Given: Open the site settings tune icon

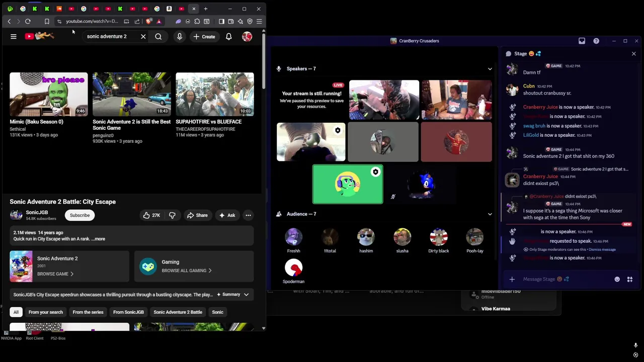Looking at the screenshot, I should click(x=59, y=21).
